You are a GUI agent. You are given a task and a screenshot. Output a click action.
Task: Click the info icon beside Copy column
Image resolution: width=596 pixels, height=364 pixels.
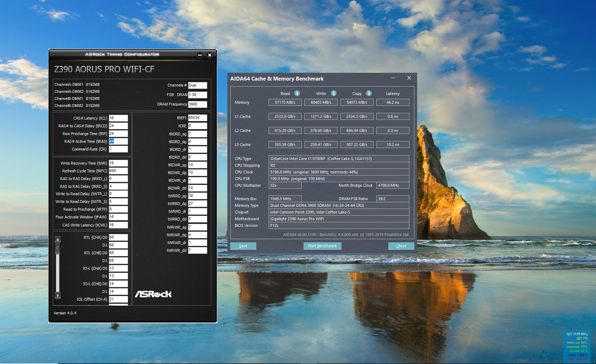369,93
